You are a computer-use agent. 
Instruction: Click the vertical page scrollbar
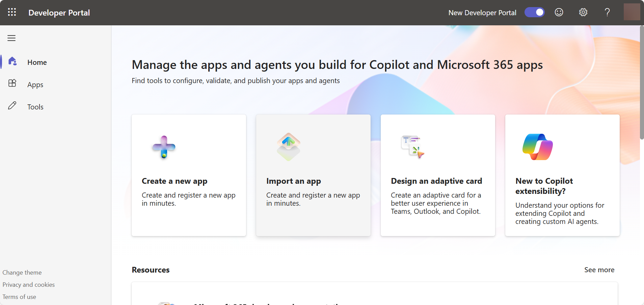642,83
